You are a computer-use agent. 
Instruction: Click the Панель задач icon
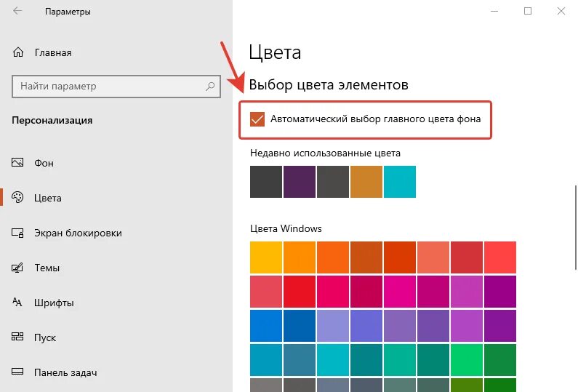pyautogui.click(x=17, y=372)
